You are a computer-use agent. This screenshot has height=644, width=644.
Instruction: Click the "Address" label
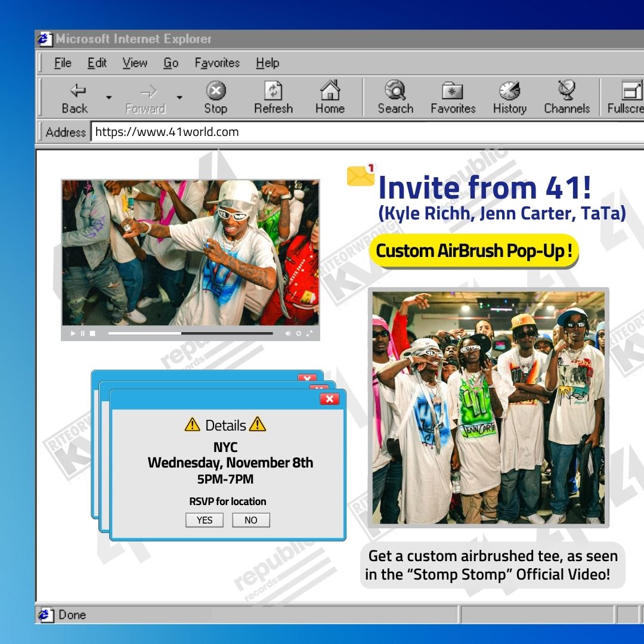pos(66,132)
